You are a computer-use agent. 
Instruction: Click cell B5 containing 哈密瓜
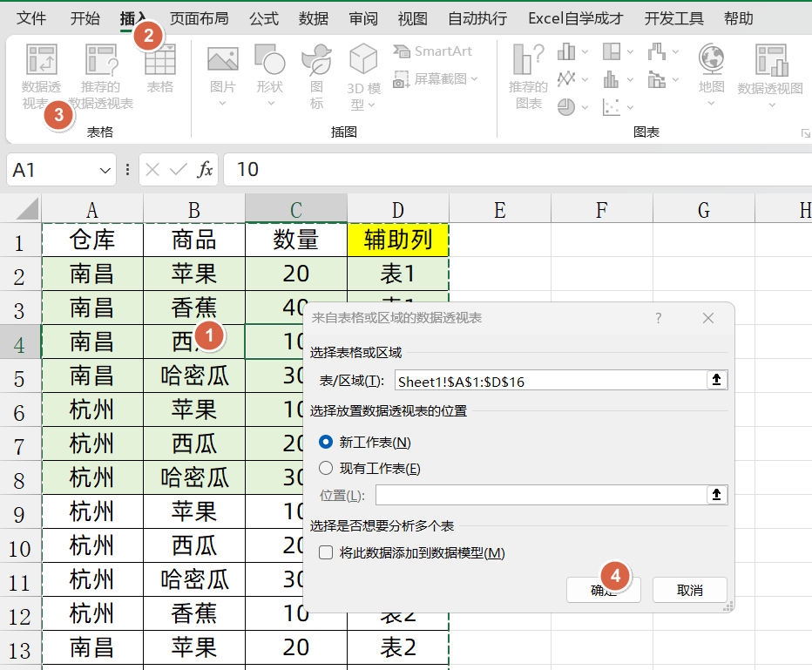pyautogui.click(x=194, y=376)
